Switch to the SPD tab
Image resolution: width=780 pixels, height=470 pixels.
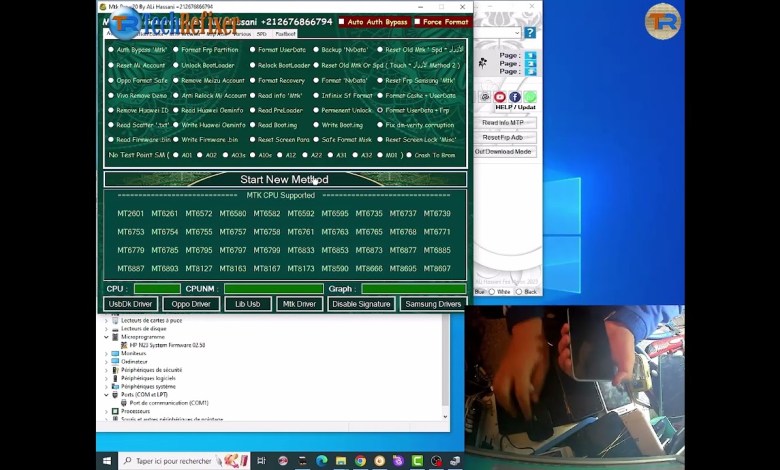coord(262,34)
